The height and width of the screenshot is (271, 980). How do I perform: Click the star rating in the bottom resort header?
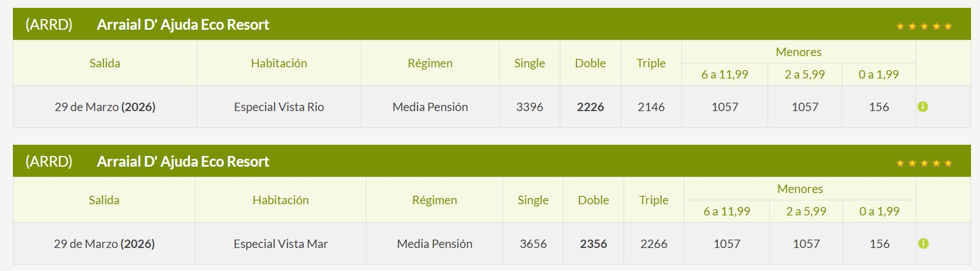click(924, 163)
